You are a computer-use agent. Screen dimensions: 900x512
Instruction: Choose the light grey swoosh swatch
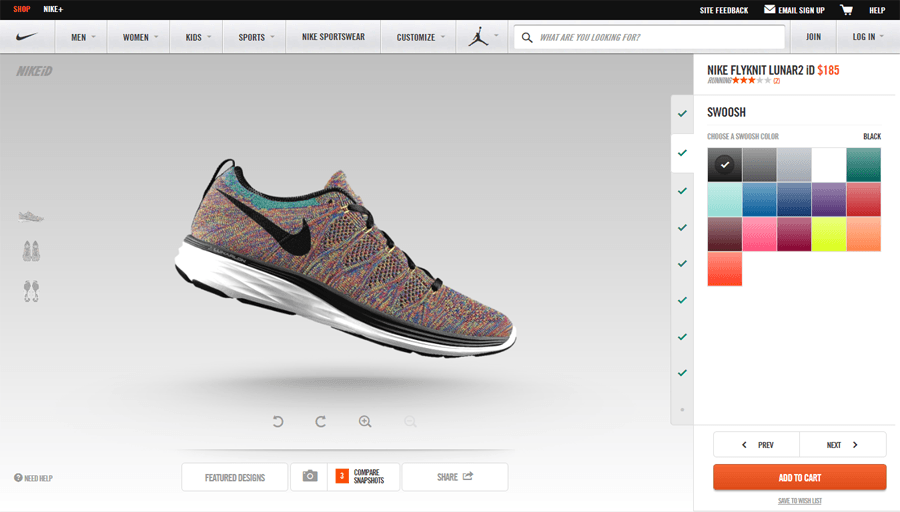(x=794, y=165)
